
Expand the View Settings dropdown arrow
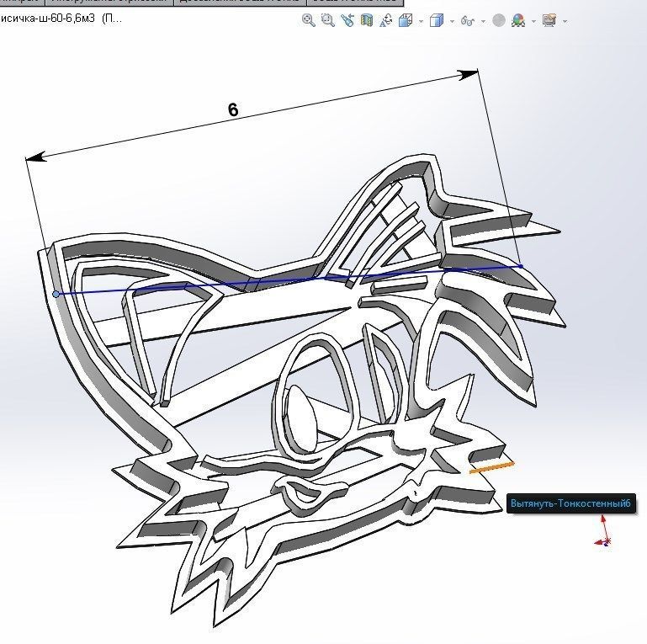coord(565,21)
